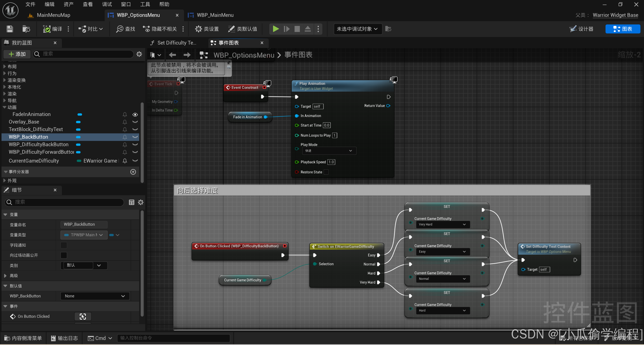Open the WBP_BackButton default value dropdown

coord(95,296)
